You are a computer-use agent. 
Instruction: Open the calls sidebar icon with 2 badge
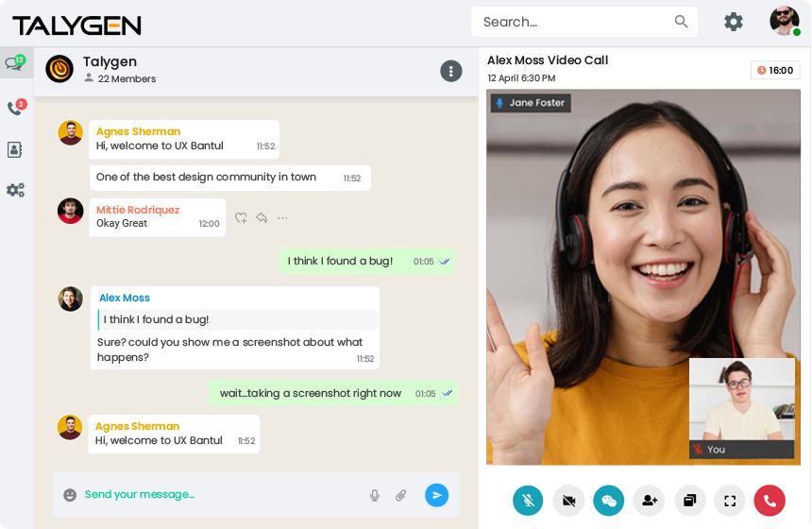tap(17, 107)
